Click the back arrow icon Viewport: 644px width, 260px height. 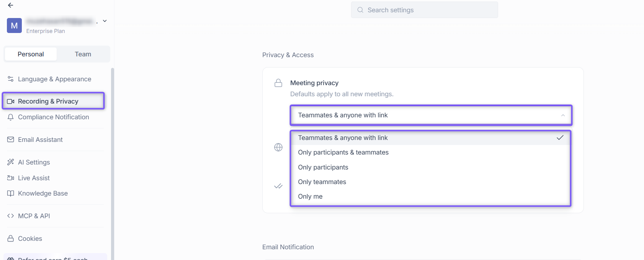(x=10, y=5)
